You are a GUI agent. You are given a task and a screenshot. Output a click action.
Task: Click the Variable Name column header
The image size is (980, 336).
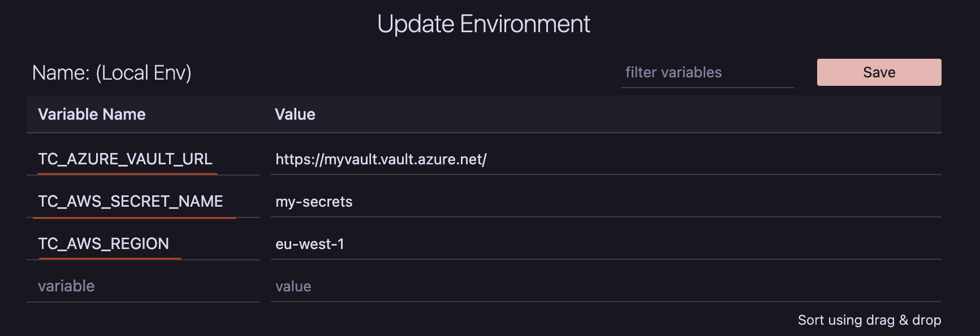pyautogui.click(x=92, y=115)
